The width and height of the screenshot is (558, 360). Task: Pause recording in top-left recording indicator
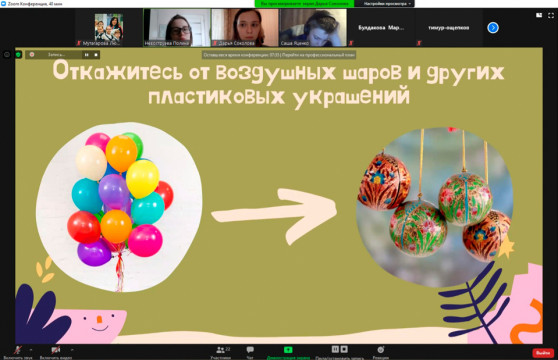pos(86,55)
